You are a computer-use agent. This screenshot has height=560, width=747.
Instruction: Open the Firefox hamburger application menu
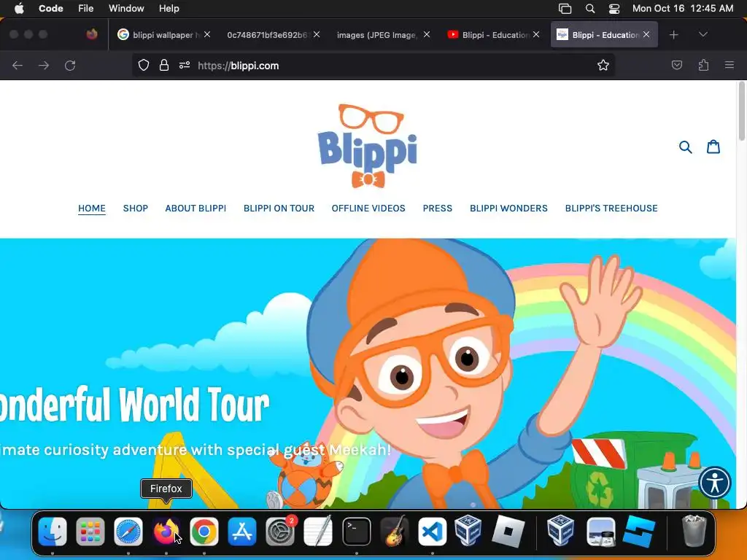point(729,65)
